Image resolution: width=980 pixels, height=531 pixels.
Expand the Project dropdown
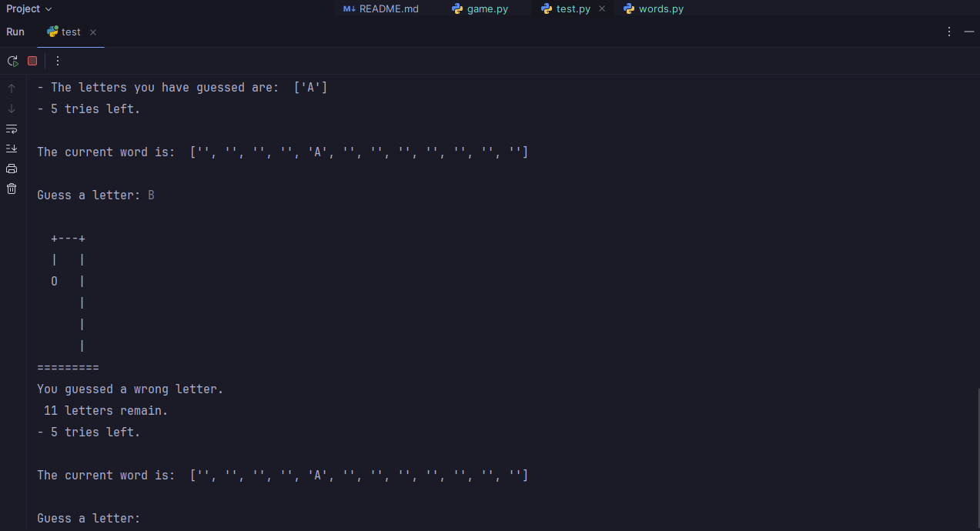tap(29, 8)
